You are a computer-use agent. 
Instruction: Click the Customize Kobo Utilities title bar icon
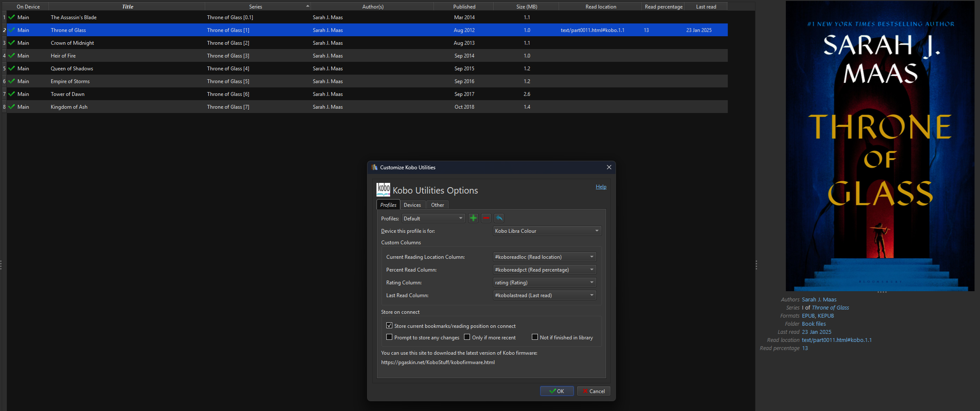coord(374,168)
